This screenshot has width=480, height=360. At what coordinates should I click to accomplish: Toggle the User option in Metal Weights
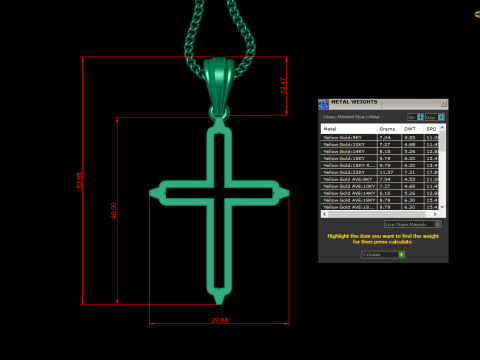click(x=435, y=117)
